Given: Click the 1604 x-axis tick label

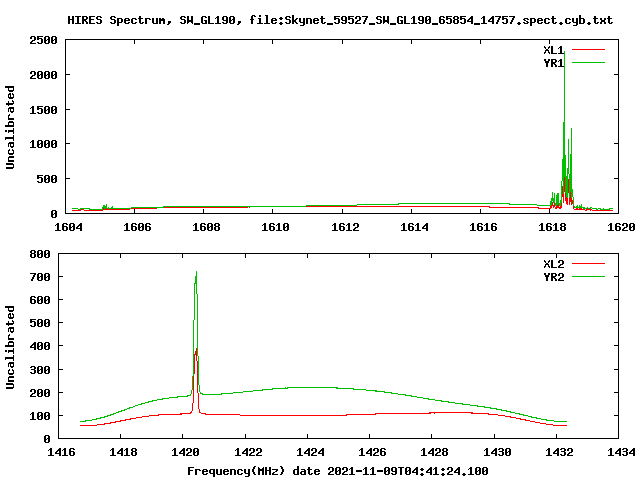Looking at the screenshot, I should (68, 227).
